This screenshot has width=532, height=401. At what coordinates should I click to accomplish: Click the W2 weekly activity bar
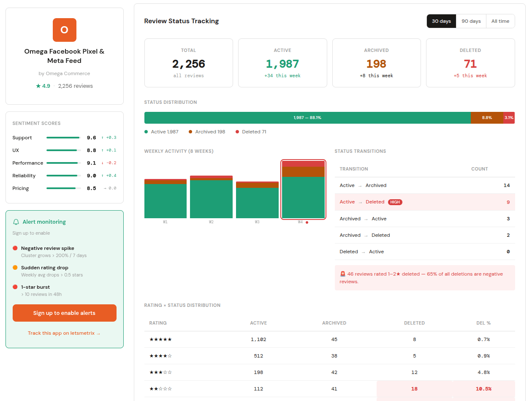tap(211, 197)
